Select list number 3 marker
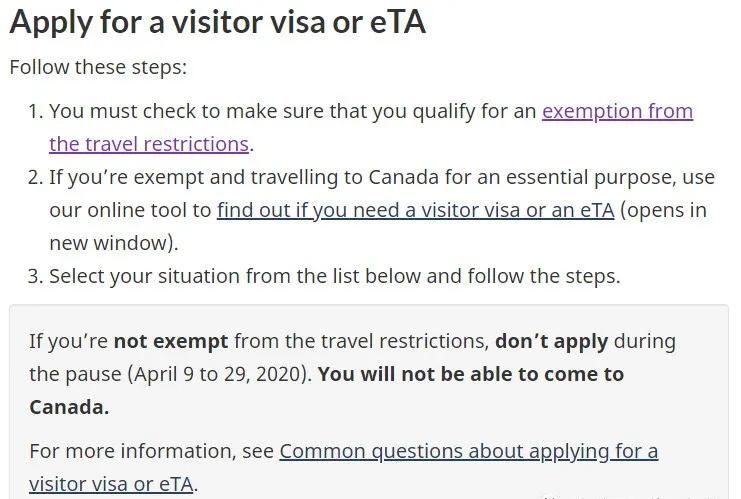741x499 pixels. pyautogui.click(x=35, y=276)
